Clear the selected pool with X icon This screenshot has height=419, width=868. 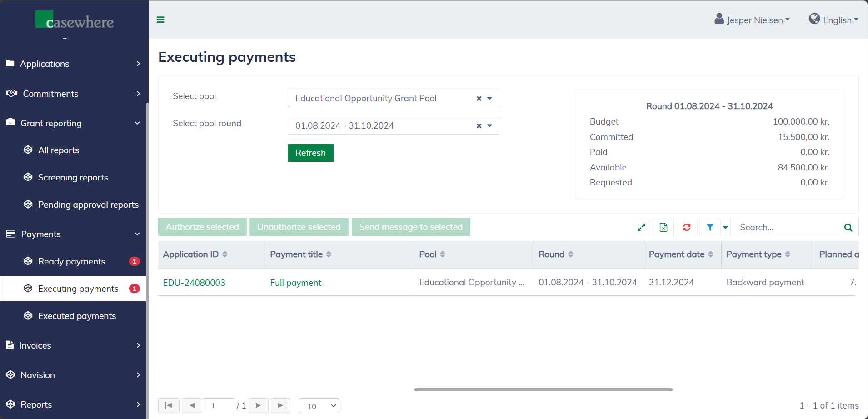(x=479, y=99)
